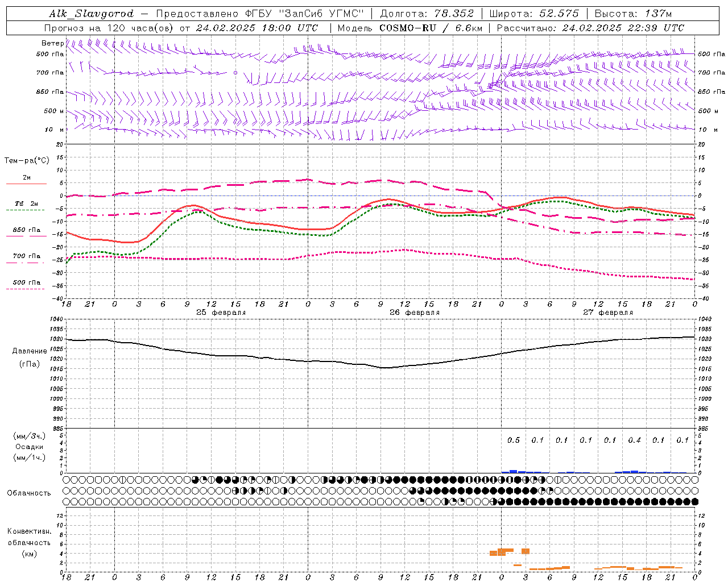Click the dashed line sample under 'Td 2м' legend
The width and height of the screenshot is (728, 582).
25,210
